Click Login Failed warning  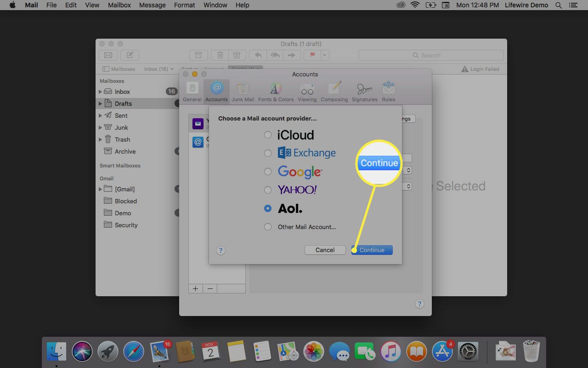coord(480,69)
